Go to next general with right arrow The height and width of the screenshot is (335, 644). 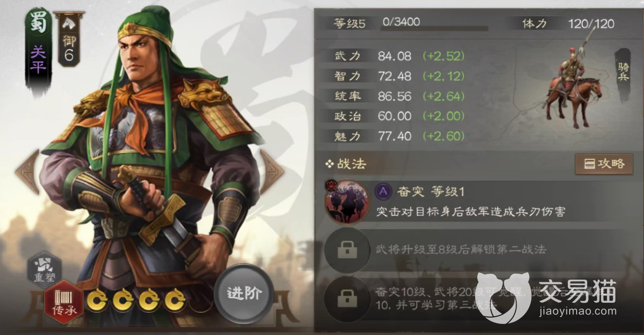pyautogui.click(x=272, y=172)
